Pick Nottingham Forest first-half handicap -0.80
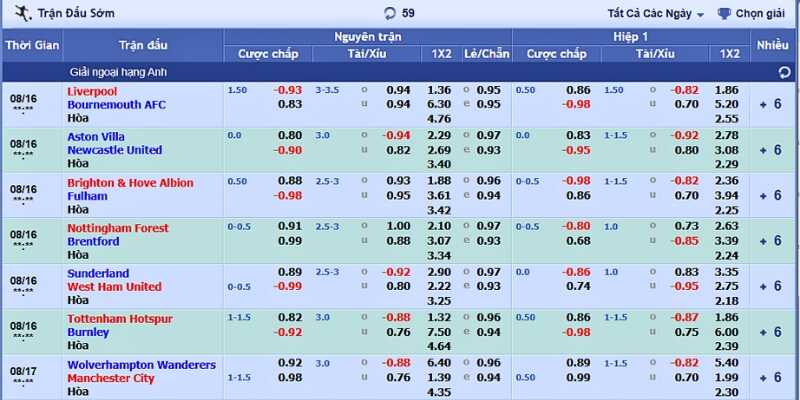Viewport: 800px width, 400px height. 577,226
